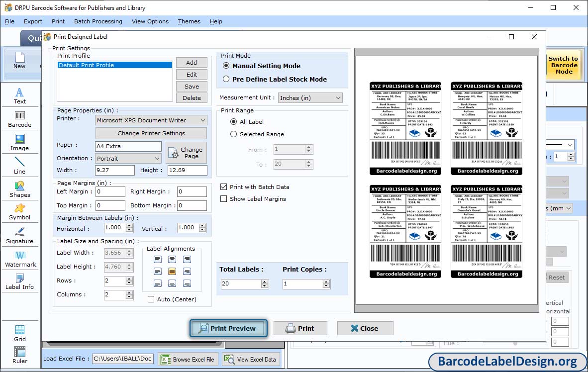Select Default Print Profile list item
588x372 pixels.
pyautogui.click(x=115, y=65)
